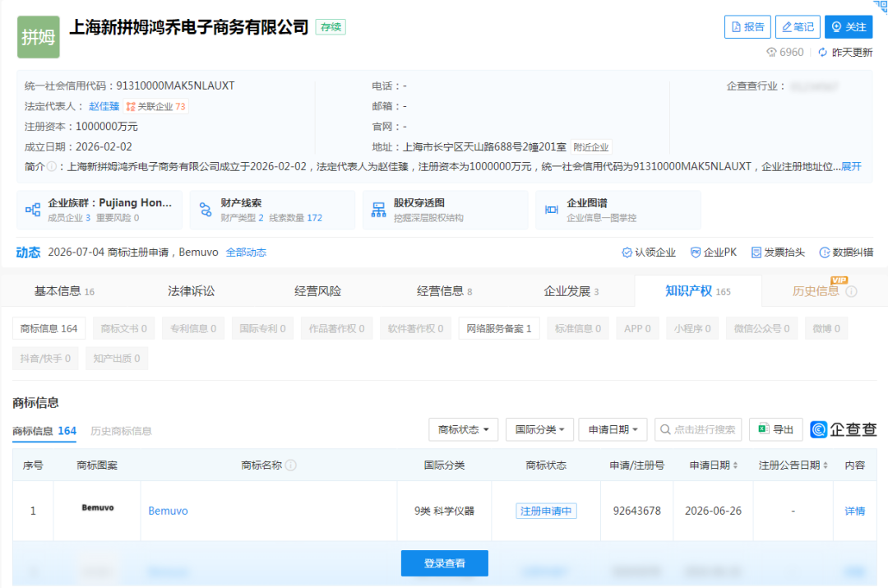Click the 点击进行搜索 search field
The image size is (888, 588).
(x=698, y=429)
